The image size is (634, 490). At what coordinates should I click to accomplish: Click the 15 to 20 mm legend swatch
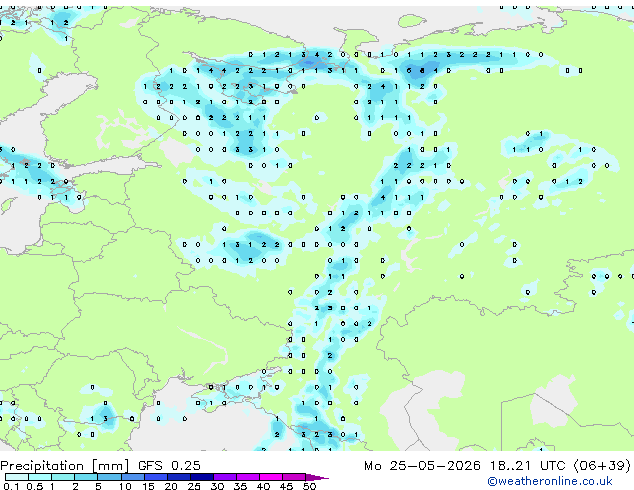[x=156, y=477]
